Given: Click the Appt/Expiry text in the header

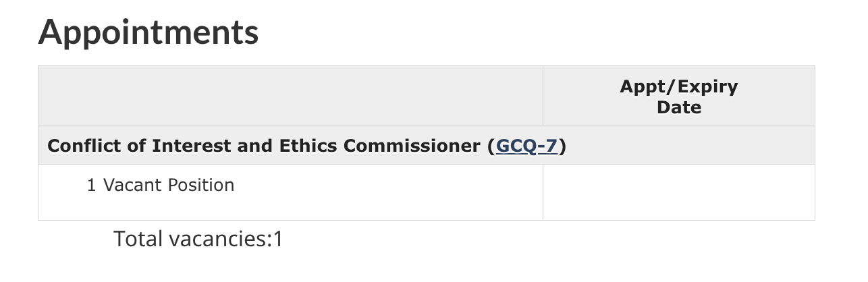Looking at the screenshot, I should (678, 87).
